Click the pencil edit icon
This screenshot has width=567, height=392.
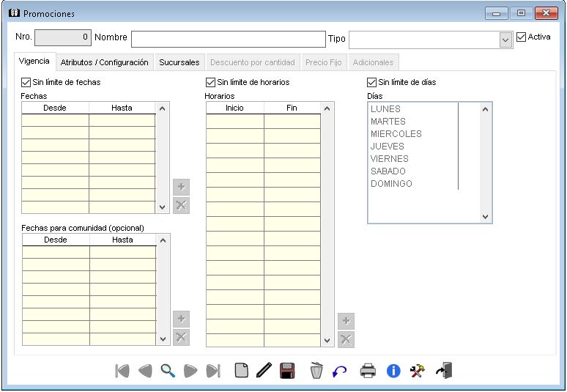click(264, 371)
